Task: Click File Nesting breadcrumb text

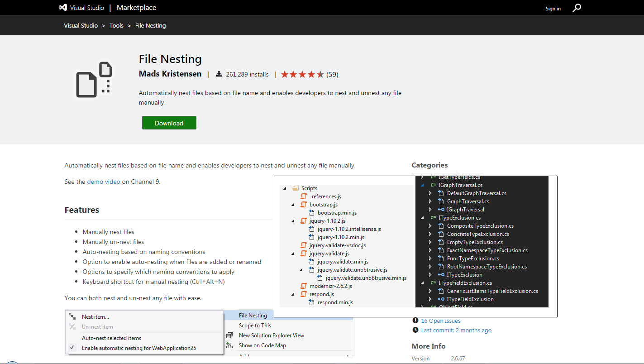Action: click(151, 25)
